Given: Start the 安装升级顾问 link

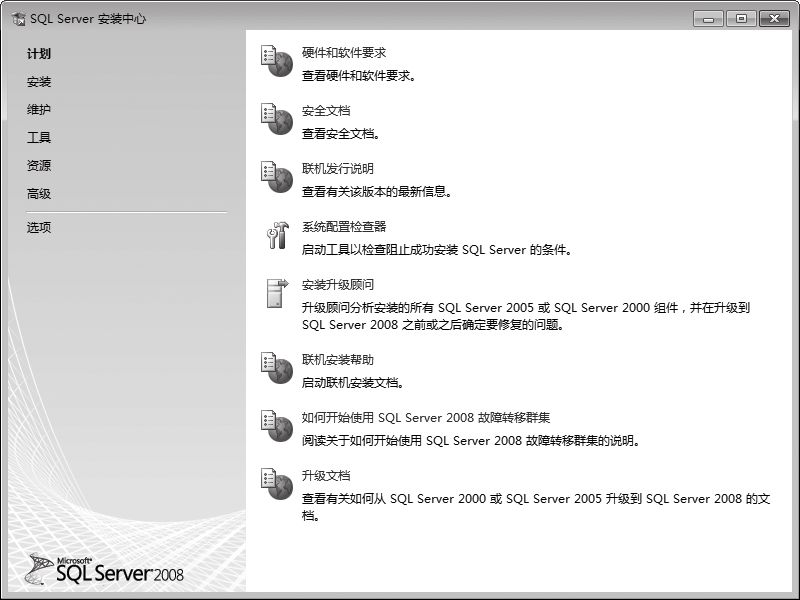Looking at the screenshot, I should [338, 285].
